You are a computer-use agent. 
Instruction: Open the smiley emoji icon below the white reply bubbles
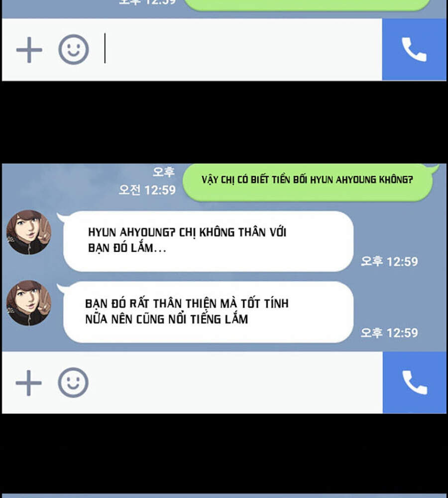tap(73, 382)
